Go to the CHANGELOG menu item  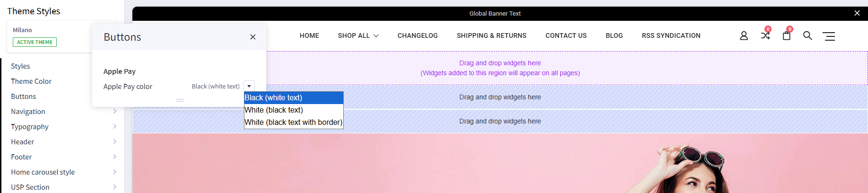pos(417,36)
